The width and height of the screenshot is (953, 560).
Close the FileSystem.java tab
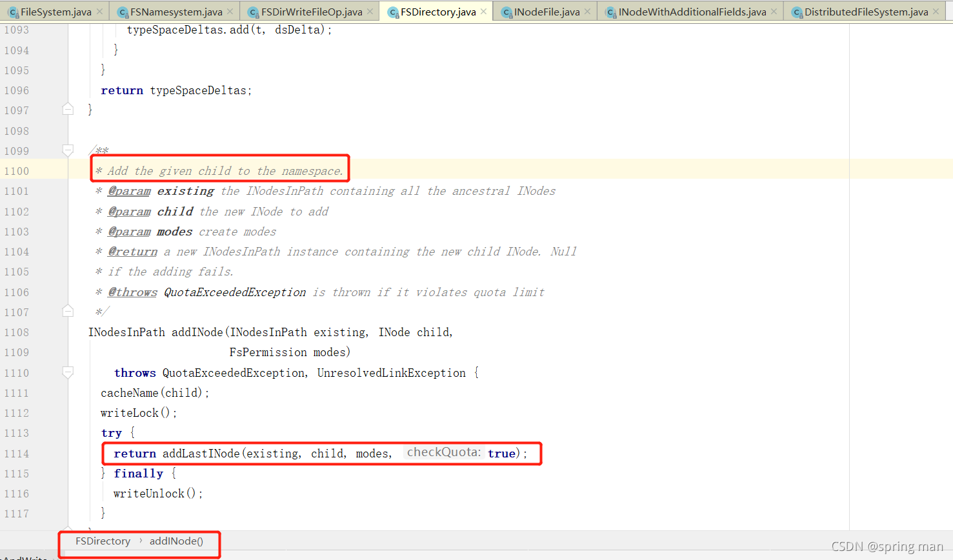coord(99,12)
